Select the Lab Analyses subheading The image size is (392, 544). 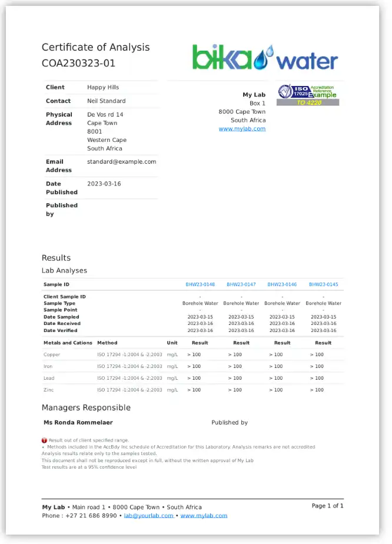[64, 271]
